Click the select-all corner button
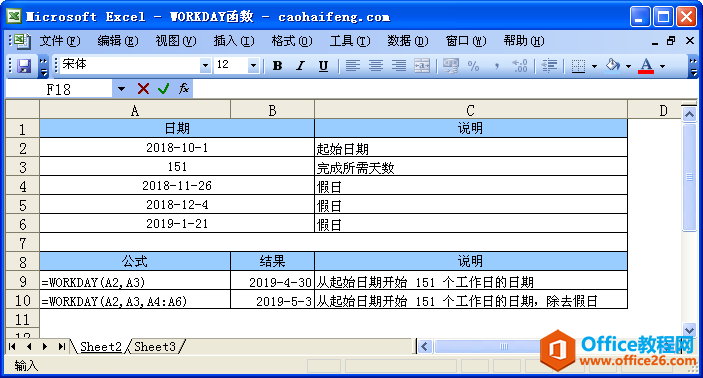 pyautogui.click(x=23, y=110)
